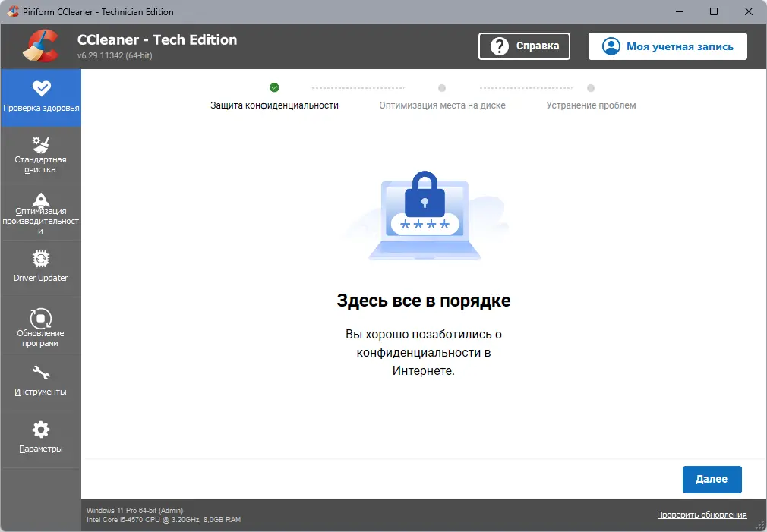This screenshot has width=767, height=532.
Task: Click the version text v6.29.11342 (64-bit)
Action: click(x=115, y=55)
